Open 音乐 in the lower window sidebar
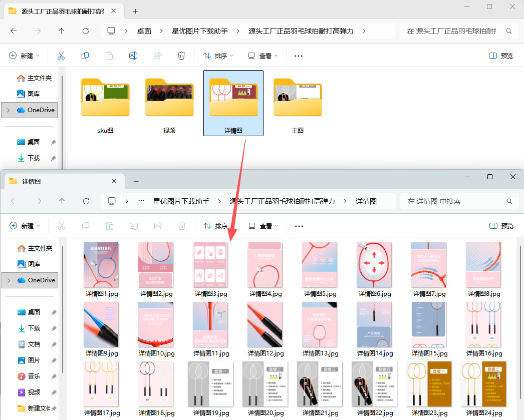The image size is (524, 420). pos(34,376)
